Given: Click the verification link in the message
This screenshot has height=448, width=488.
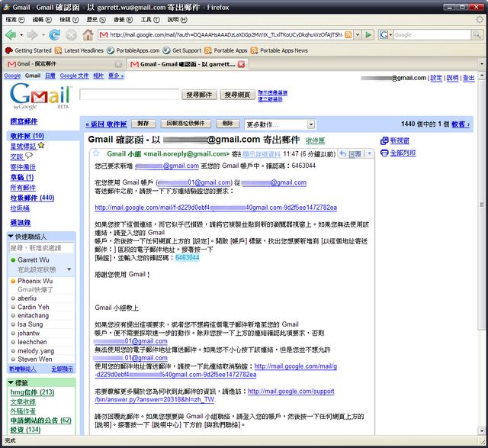Looking at the screenshot, I should pyautogui.click(x=216, y=207).
